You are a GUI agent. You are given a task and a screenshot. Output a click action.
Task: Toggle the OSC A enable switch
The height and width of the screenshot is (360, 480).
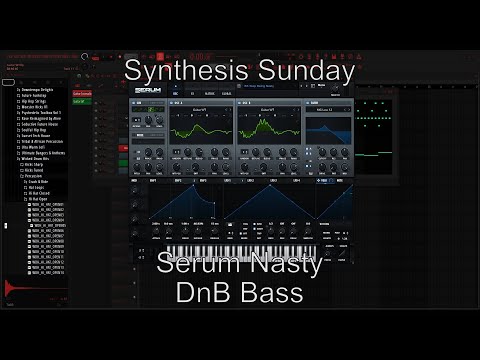tap(172, 103)
